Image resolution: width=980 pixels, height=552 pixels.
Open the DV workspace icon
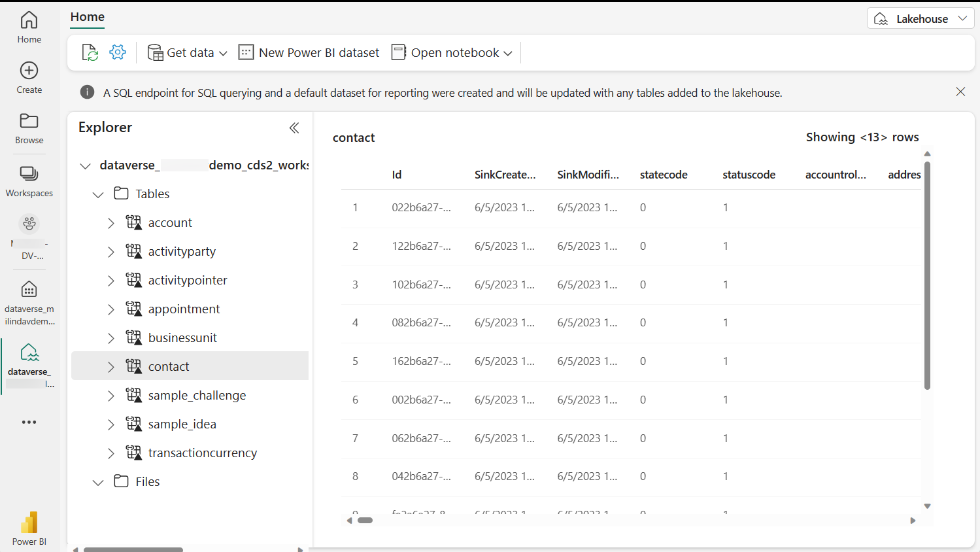[29, 224]
